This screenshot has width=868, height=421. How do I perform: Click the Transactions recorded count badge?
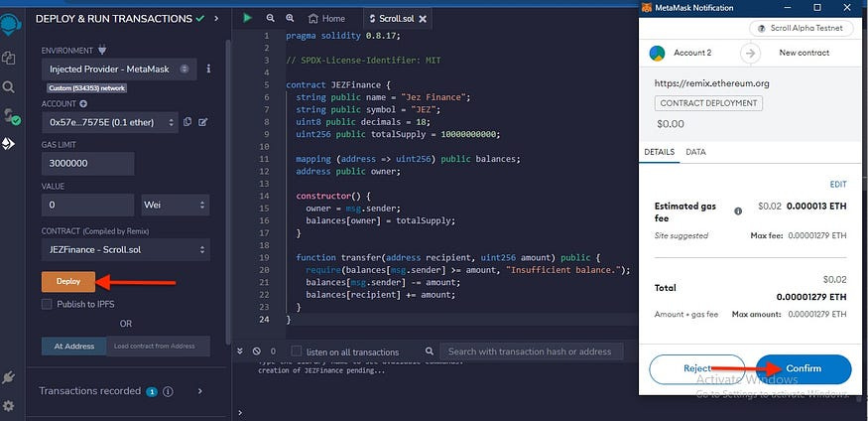coord(152,391)
